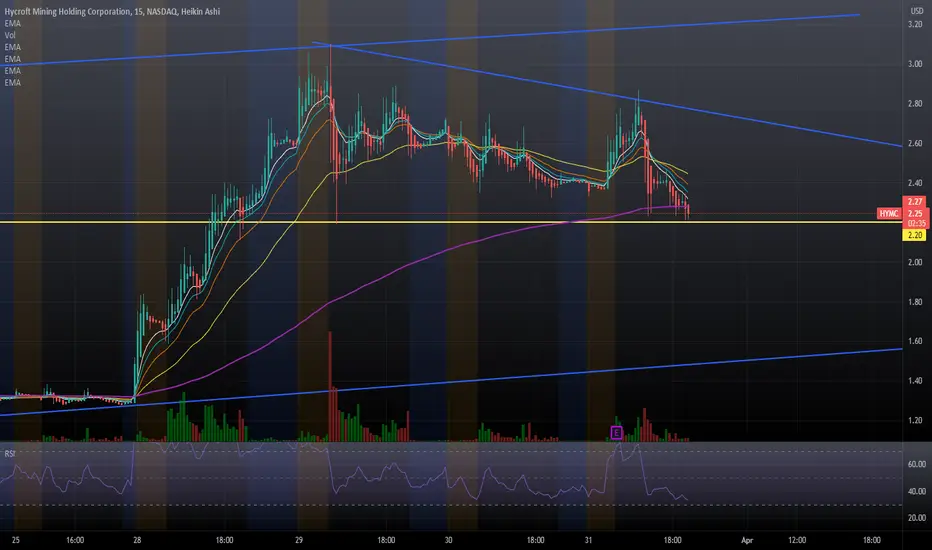Select the yellow horizontal line on chart
The height and width of the screenshot is (550, 932).
(x=451, y=222)
